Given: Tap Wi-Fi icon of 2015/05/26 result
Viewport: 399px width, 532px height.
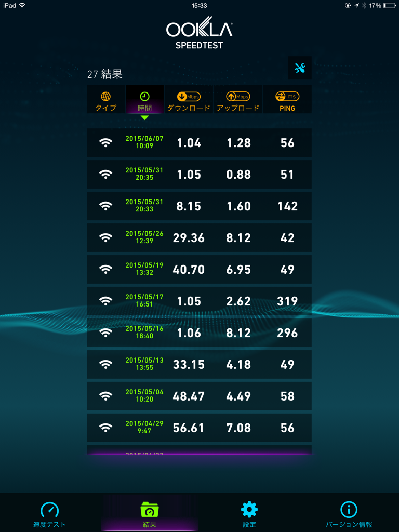Looking at the screenshot, I should click(106, 238).
